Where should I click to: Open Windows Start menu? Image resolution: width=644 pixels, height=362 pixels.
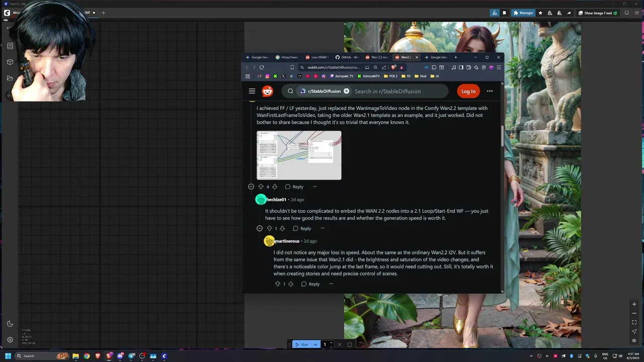point(8,356)
